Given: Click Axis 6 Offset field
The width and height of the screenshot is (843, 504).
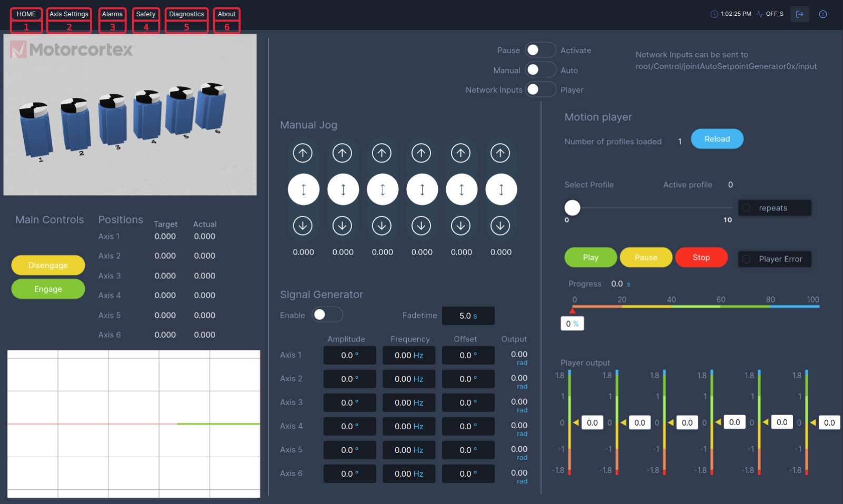Looking at the screenshot, I should point(468,473).
